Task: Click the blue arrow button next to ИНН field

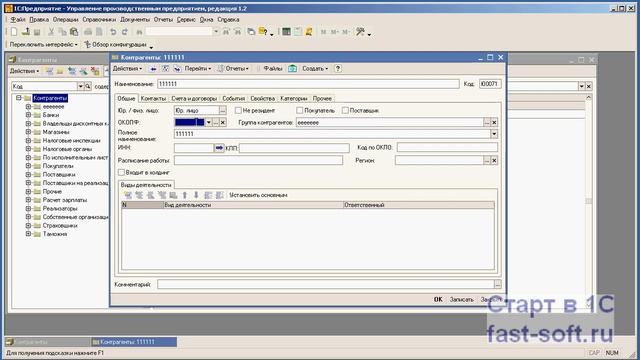Action: tap(219, 148)
